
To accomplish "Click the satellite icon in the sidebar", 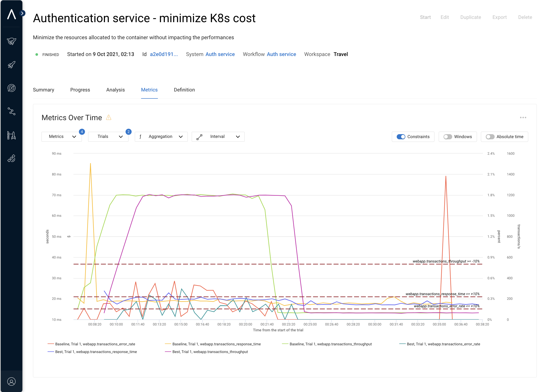I will pos(11,158).
